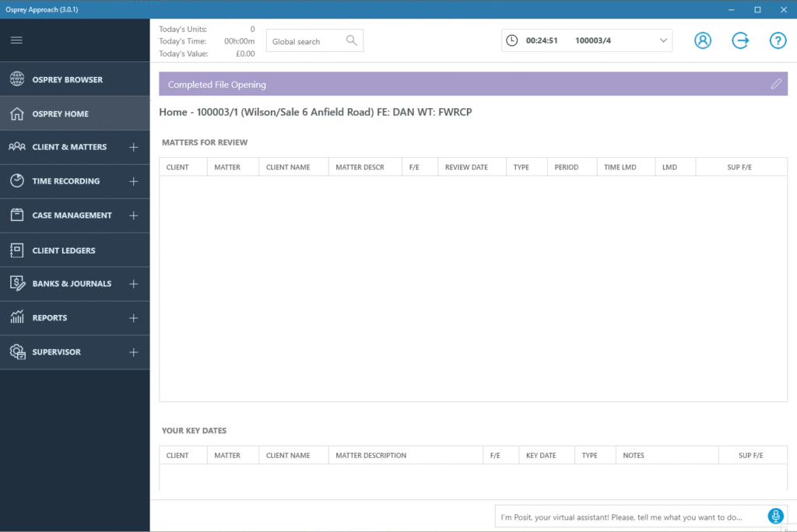Click the Reports chart icon

tap(17, 317)
